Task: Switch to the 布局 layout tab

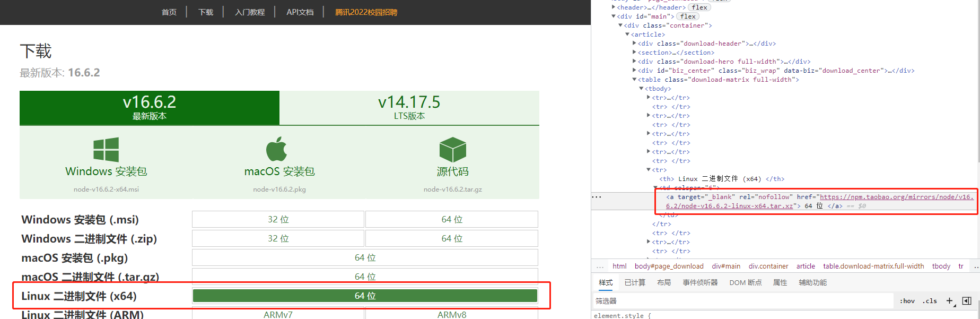Action: [x=664, y=282]
